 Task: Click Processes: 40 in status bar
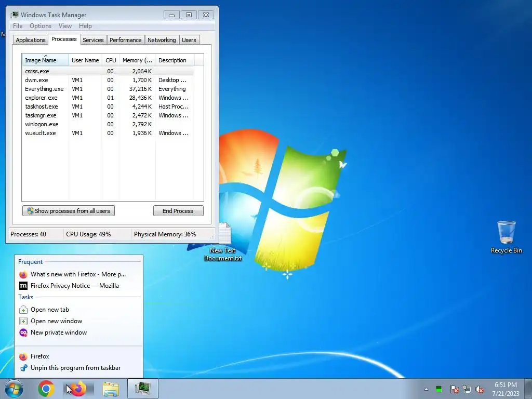click(28, 234)
